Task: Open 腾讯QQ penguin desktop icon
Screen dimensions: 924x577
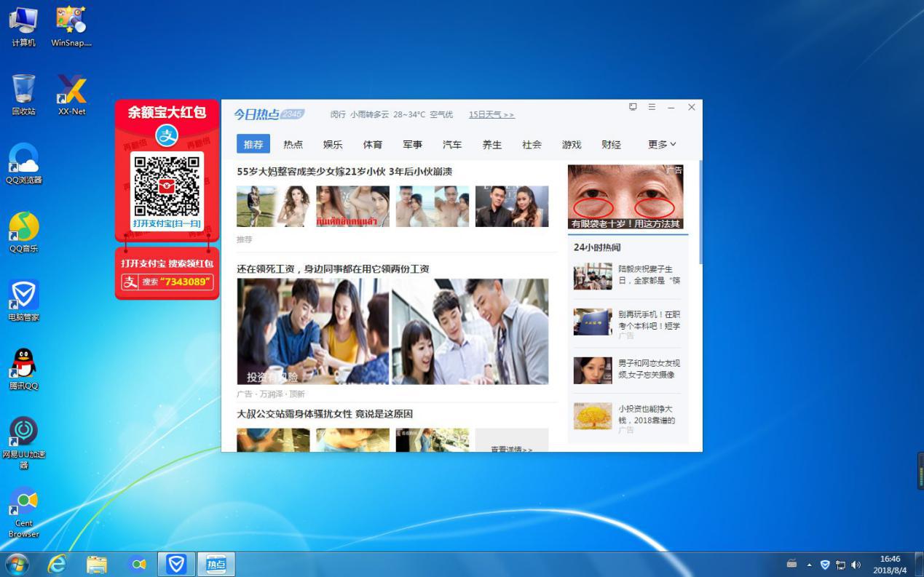Action: pos(23,364)
